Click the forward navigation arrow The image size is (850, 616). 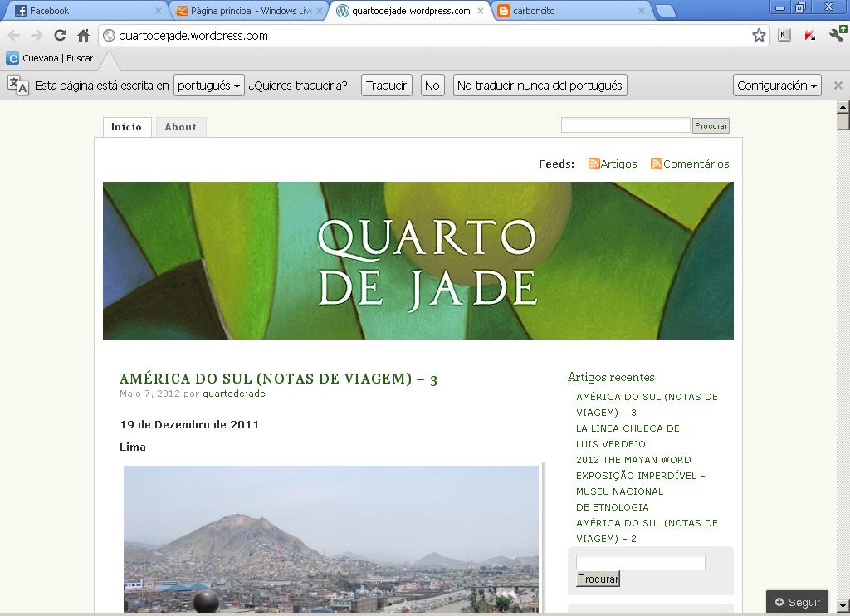point(37,35)
